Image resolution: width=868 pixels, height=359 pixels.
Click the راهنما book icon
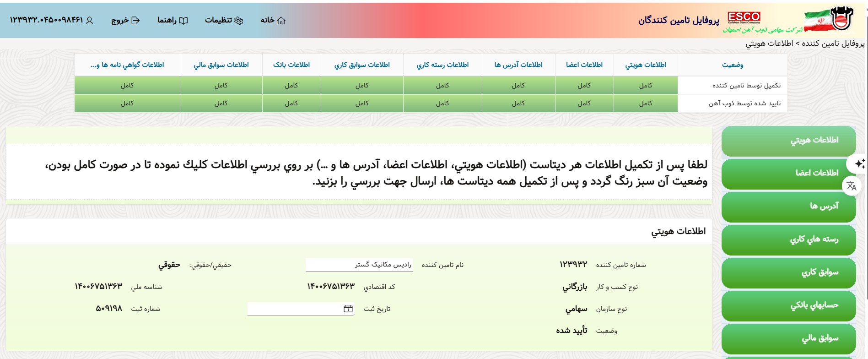click(x=183, y=21)
